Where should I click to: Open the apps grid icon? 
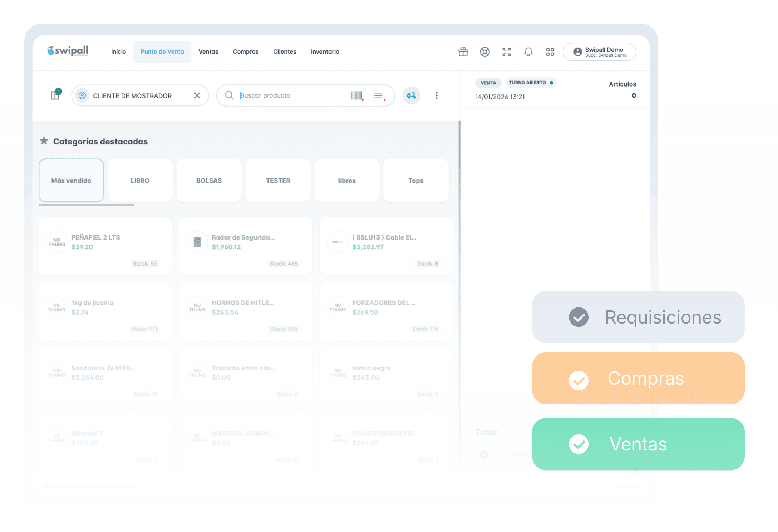pyautogui.click(x=550, y=52)
